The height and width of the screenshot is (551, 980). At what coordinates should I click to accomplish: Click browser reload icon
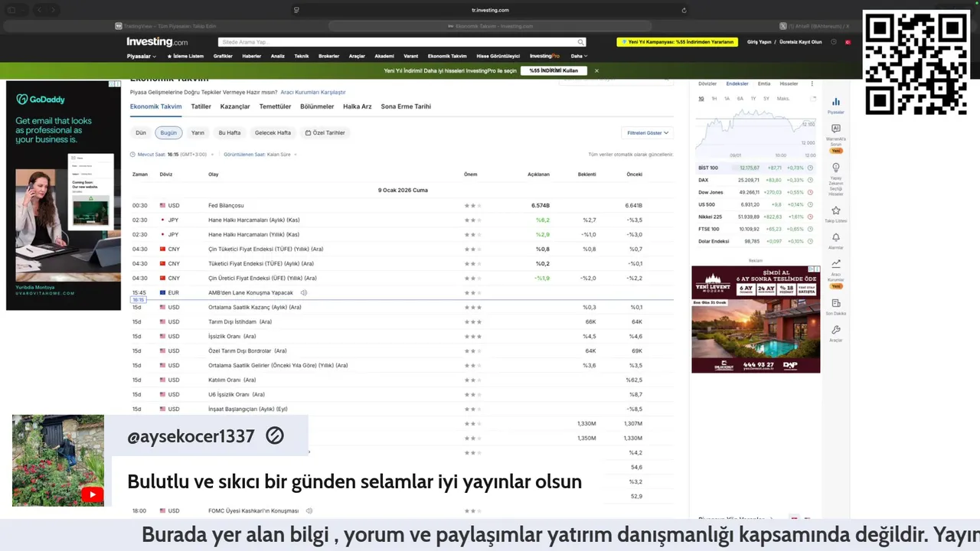(684, 10)
